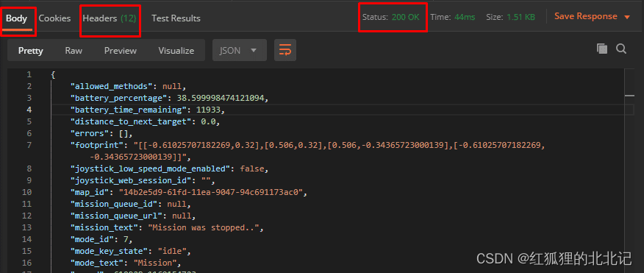Image resolution: width=644 pixels, height=273 pixels.
Task: Click line number 7 in gutter
Action: [29, 145]
